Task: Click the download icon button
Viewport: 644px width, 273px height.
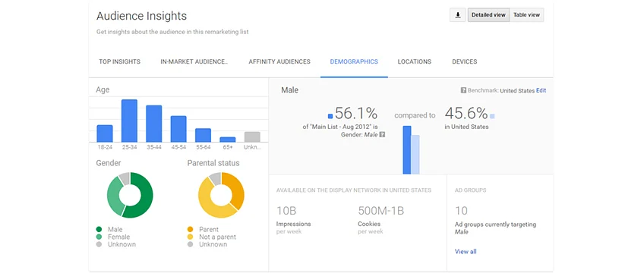Action: pyautogui.click(x=458, y=15)
